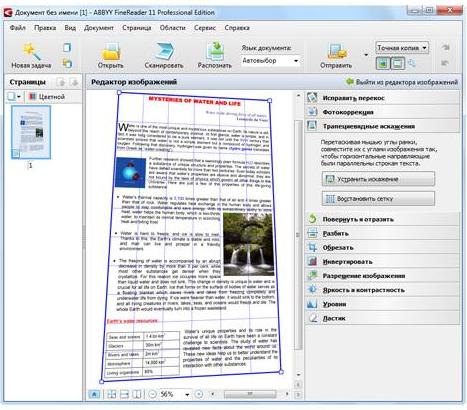Toggle the Цветной color mode button
Viewport: 467px width, 410px height.
[47, 97]
